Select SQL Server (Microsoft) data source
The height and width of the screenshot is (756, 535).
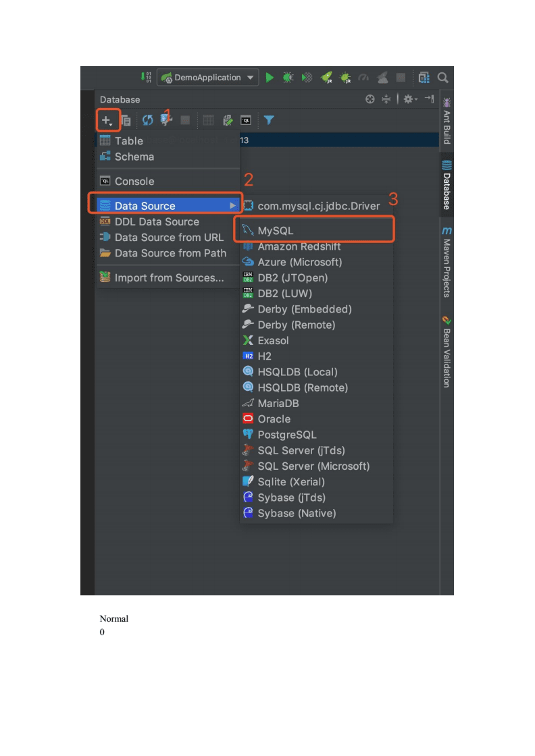pyautogui.click(x=316, y=466)
